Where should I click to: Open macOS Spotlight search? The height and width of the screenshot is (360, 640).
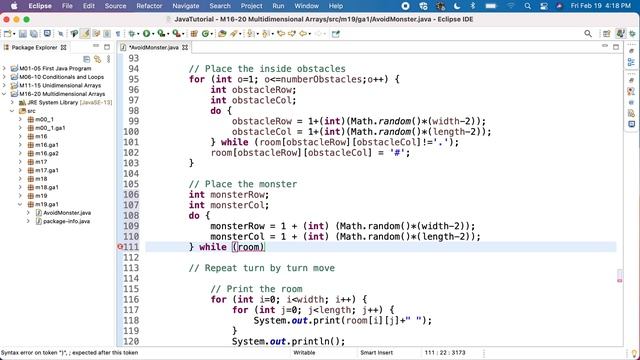click(x=527, y=6)
